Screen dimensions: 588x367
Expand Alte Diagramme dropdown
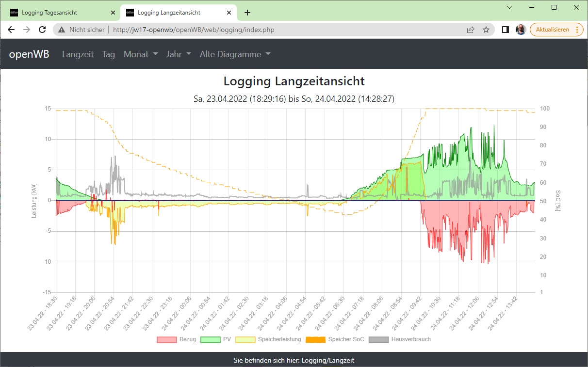coord(235,54)
